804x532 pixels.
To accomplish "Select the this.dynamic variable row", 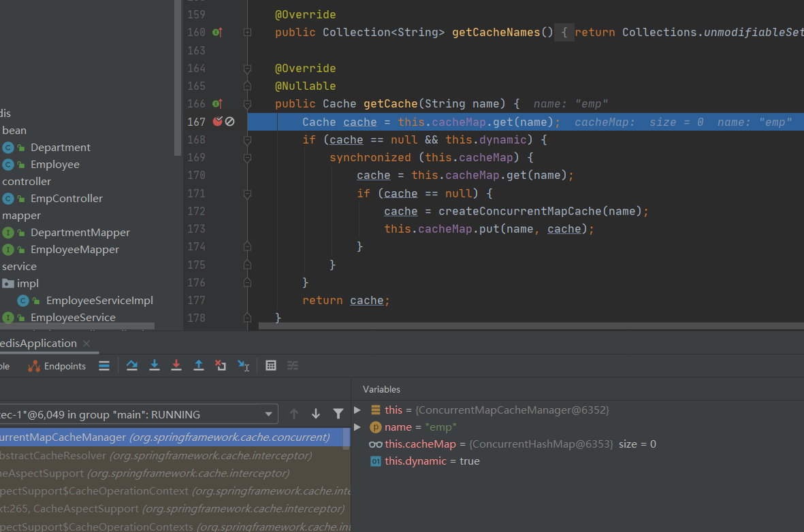I will click(425, 461).
